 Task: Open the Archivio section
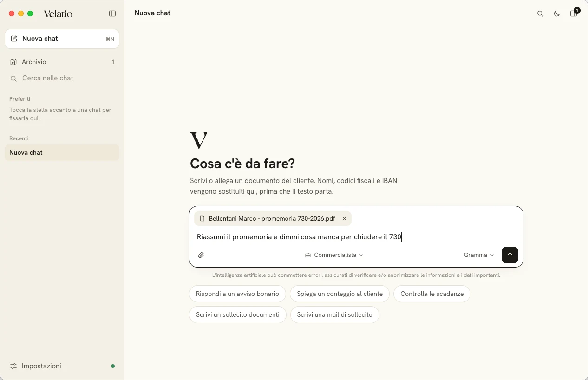[62, 62]
